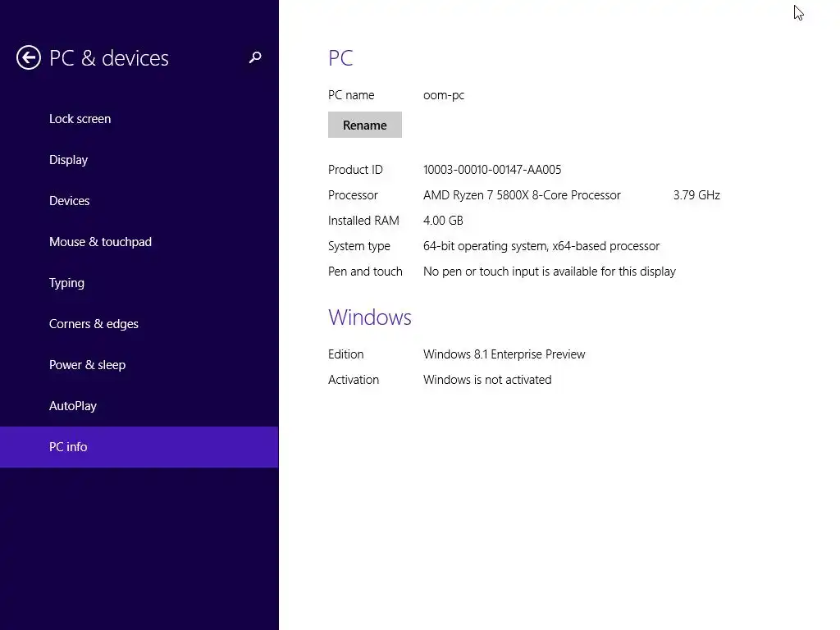Image resolution: width=840 pixels, height=630 pixels.
Task: Click the PC & devices title
Action: 109,58
